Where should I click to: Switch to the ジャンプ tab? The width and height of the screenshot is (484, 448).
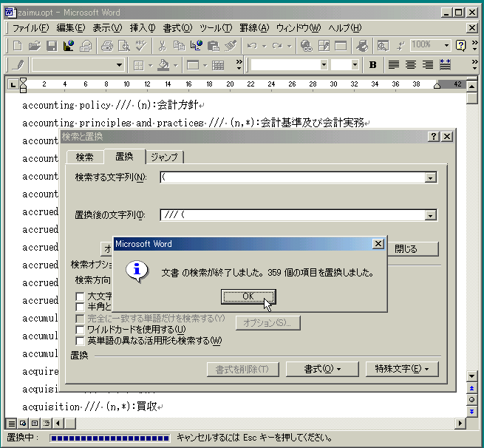[164, 157]
